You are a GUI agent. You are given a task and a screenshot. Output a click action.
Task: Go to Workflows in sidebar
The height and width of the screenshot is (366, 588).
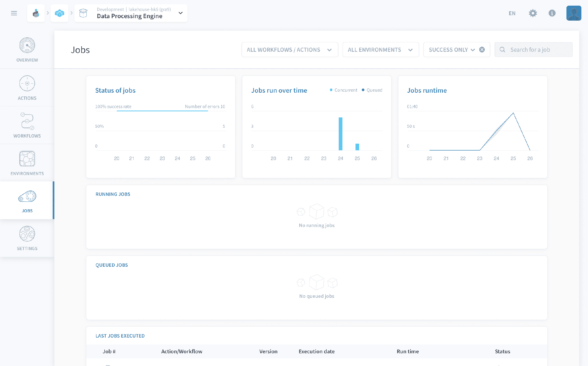(x=27, y=125)
